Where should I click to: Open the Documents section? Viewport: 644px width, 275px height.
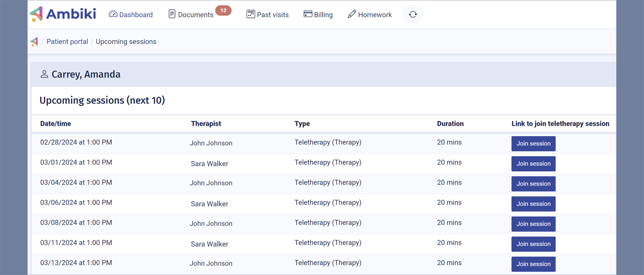pos(191,15)
